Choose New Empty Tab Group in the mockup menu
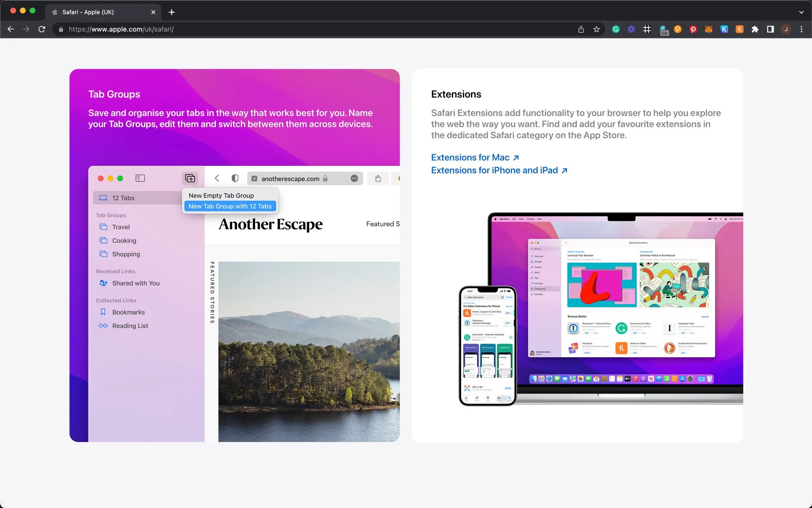 point(221,195)
